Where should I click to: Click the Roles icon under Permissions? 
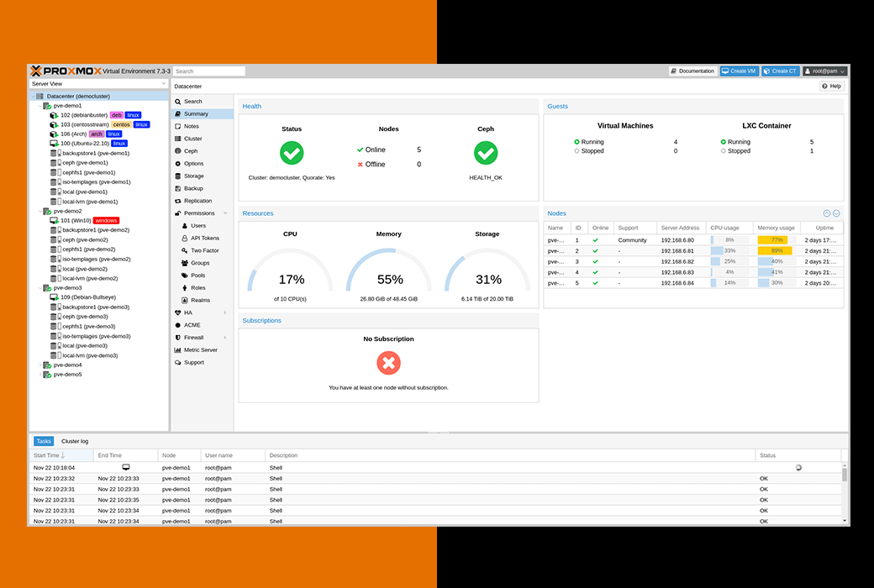(x=185, y=288)
